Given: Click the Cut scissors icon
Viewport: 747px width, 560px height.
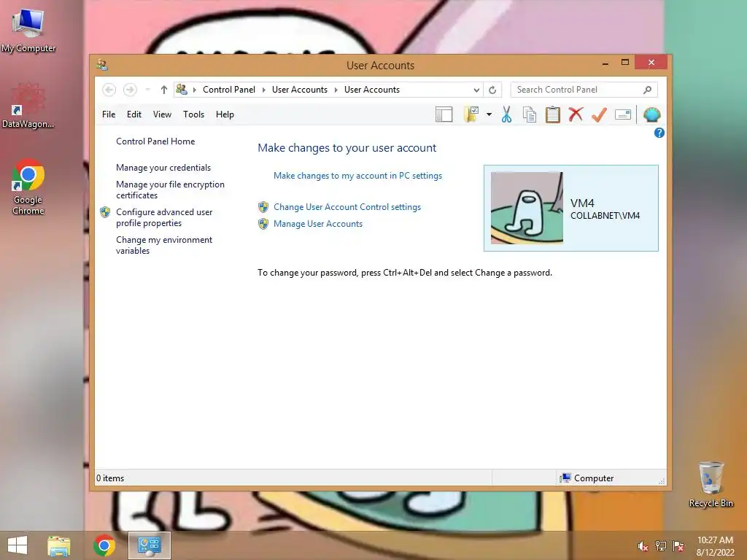Looking at the screenshot, I should [506, 114].
